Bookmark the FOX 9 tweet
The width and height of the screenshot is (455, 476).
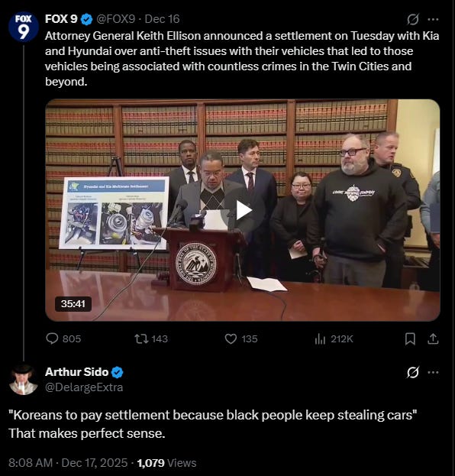(x=410, y=338)
